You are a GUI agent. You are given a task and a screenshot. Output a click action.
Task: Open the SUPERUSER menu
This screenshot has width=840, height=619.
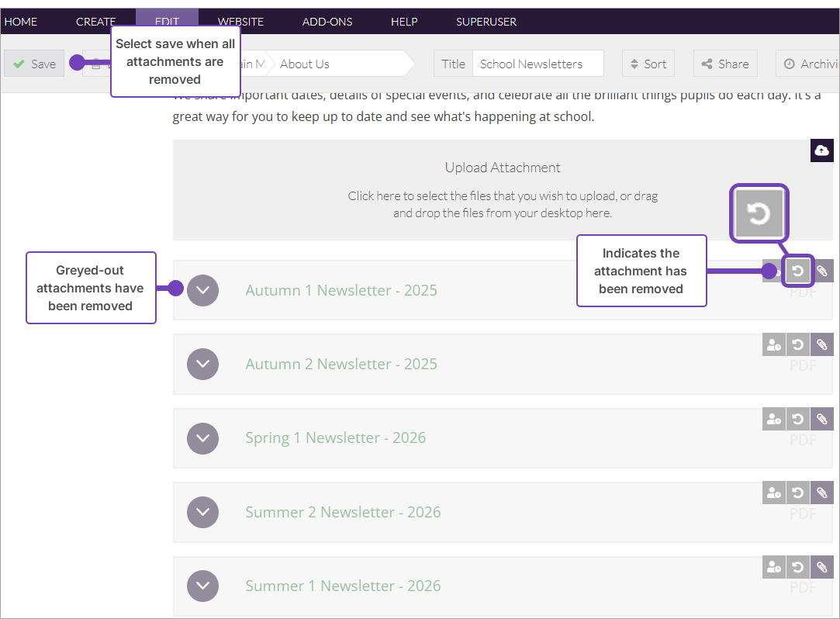[x=486, y=22]
